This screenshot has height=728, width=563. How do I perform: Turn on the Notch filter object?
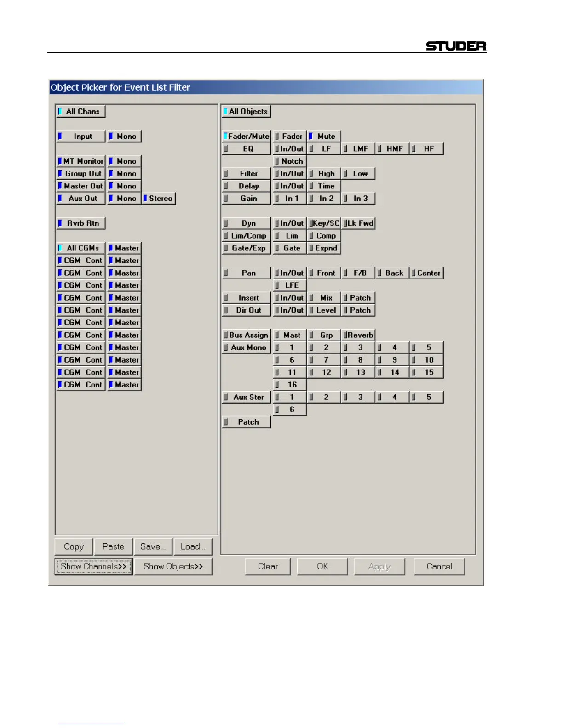tap(290, 161)
